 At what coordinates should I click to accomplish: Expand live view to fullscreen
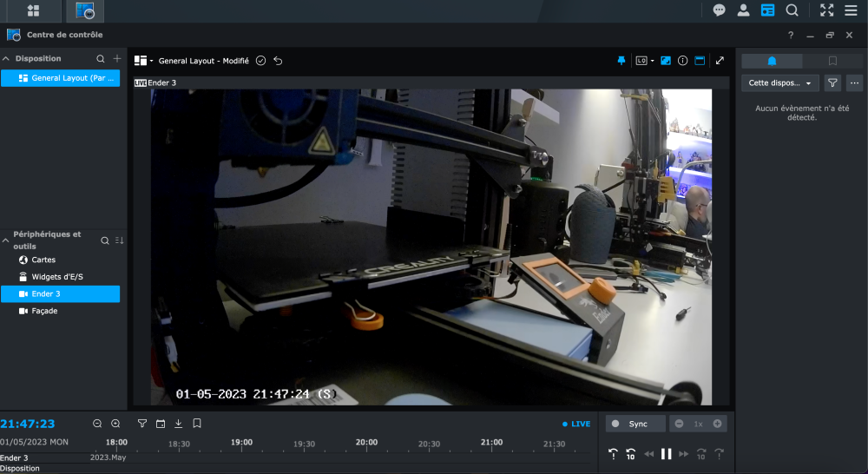(x=720, y=61)
